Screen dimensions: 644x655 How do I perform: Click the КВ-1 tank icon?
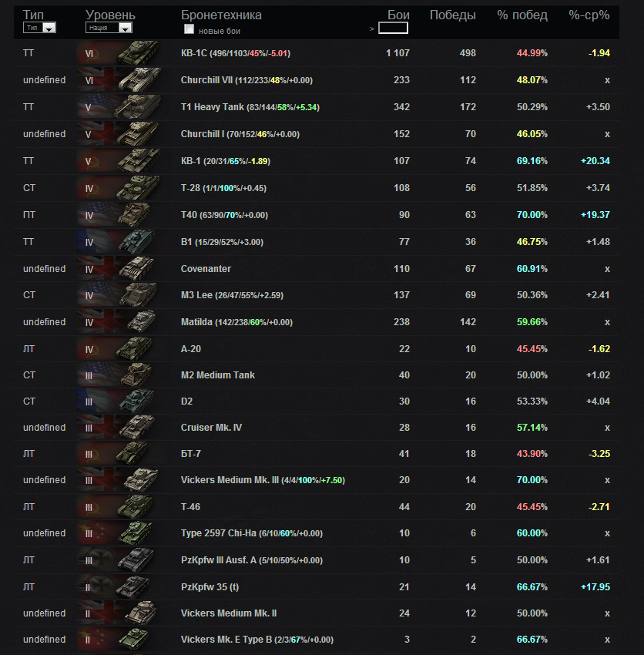[138, 161]
